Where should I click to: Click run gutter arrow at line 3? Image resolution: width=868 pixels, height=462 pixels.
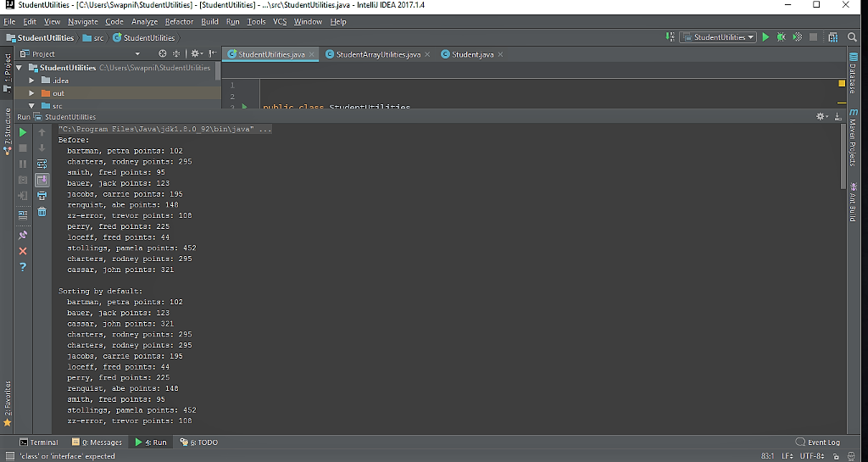[245, 106]
